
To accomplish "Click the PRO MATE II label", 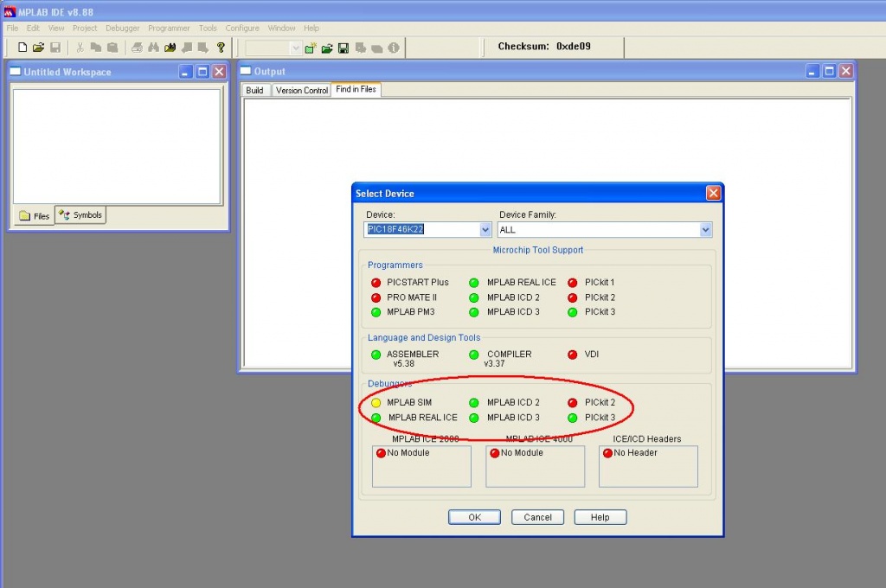I will [412, 297].
